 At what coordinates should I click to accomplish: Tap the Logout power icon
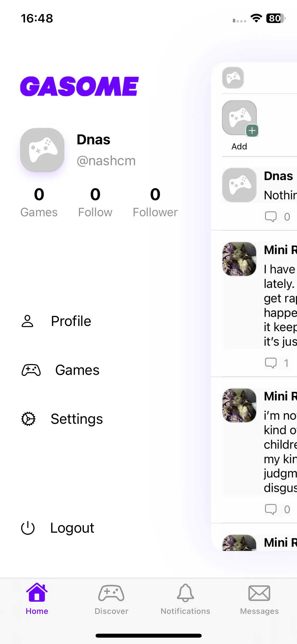[x=28, y=528]
